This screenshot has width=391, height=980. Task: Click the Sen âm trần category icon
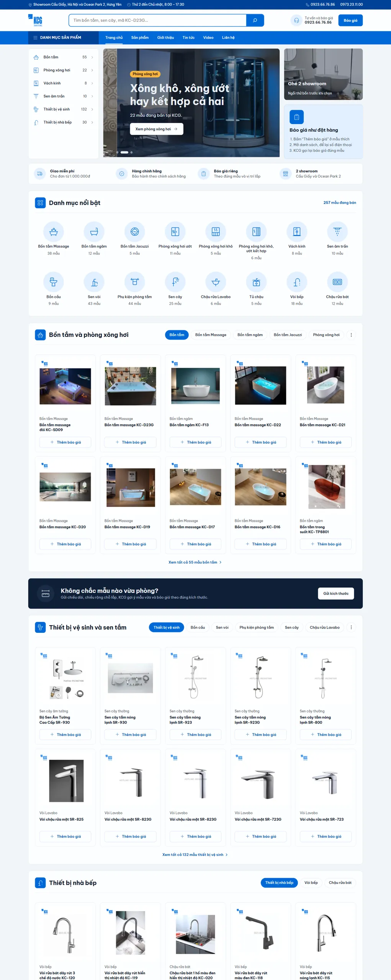[337, 231]
